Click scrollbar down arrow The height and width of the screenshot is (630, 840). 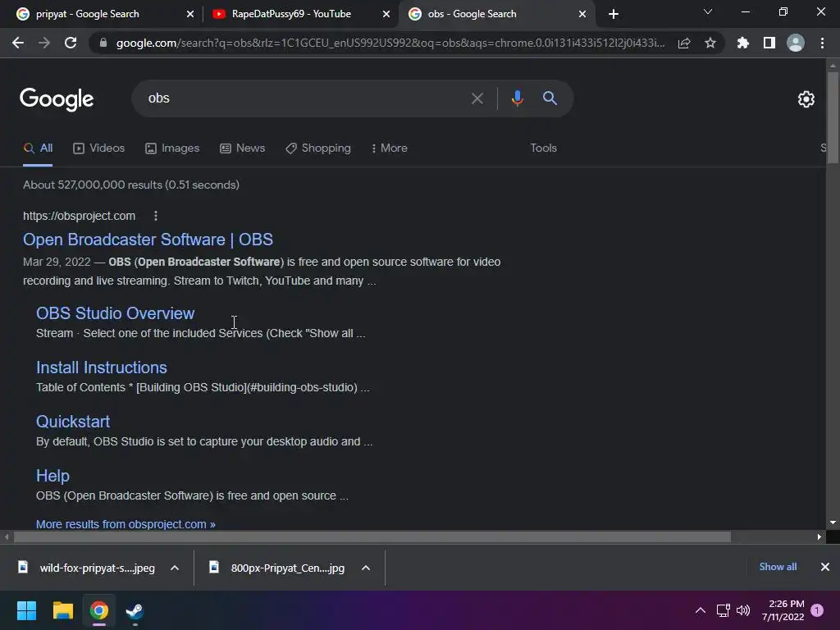(x=833, y=523)
